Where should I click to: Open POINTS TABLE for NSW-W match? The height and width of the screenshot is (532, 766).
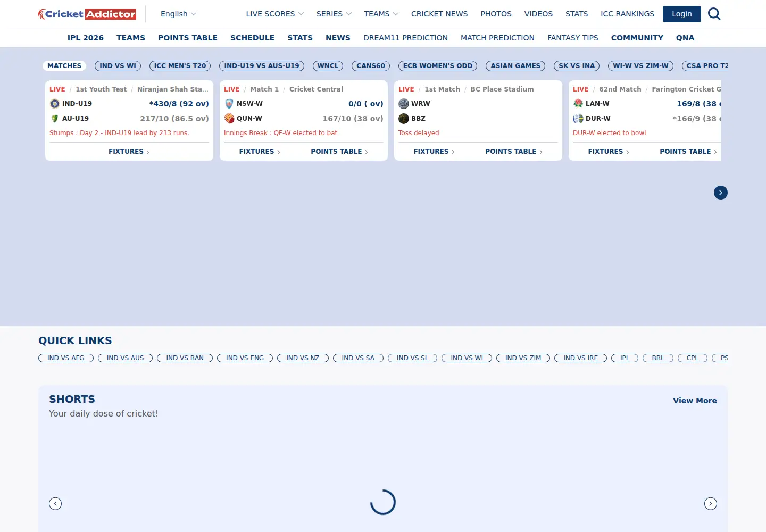coord(339,152)
